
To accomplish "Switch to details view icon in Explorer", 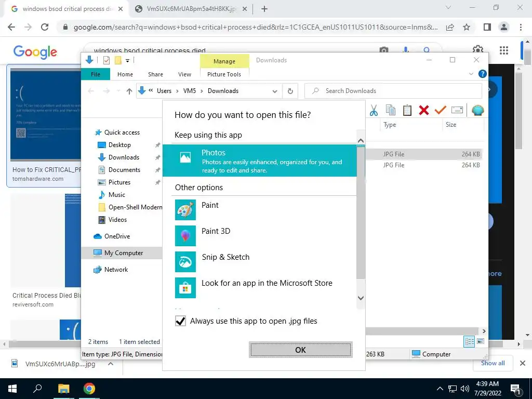I will pyautogui.click(x=469, y=341).
